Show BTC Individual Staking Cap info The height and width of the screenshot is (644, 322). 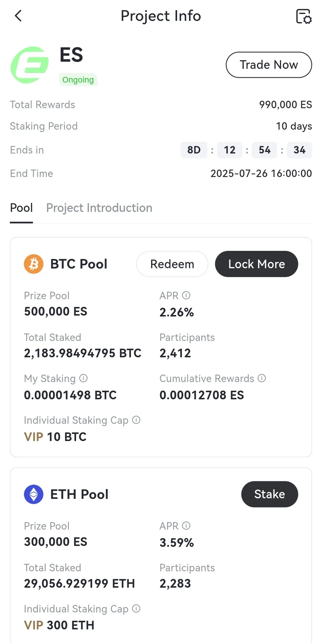click(x=136, y=420)
